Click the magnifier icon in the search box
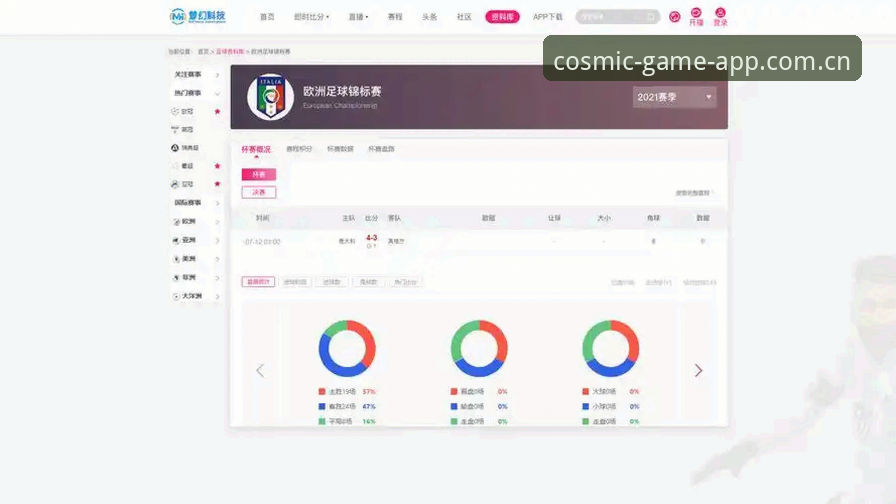Screen dimensions: 896x504 point(651,17)
